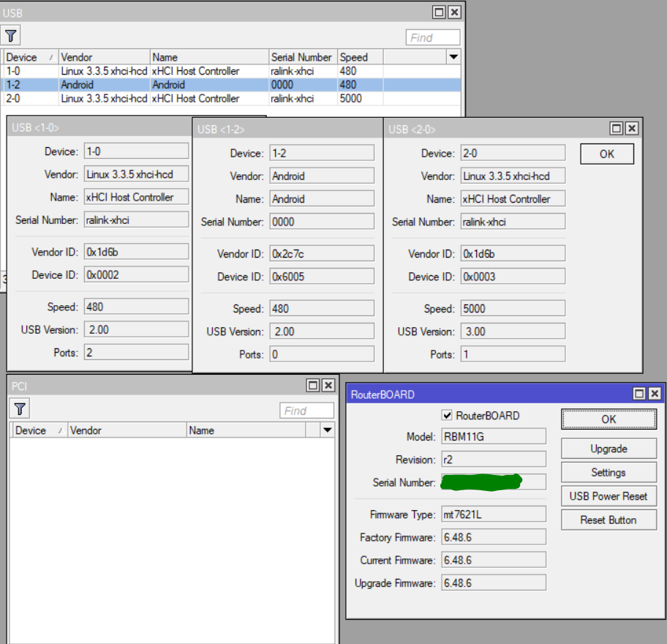Click the Find field in USB window
The height and width of the screenshot is (644, 667).
433,37
